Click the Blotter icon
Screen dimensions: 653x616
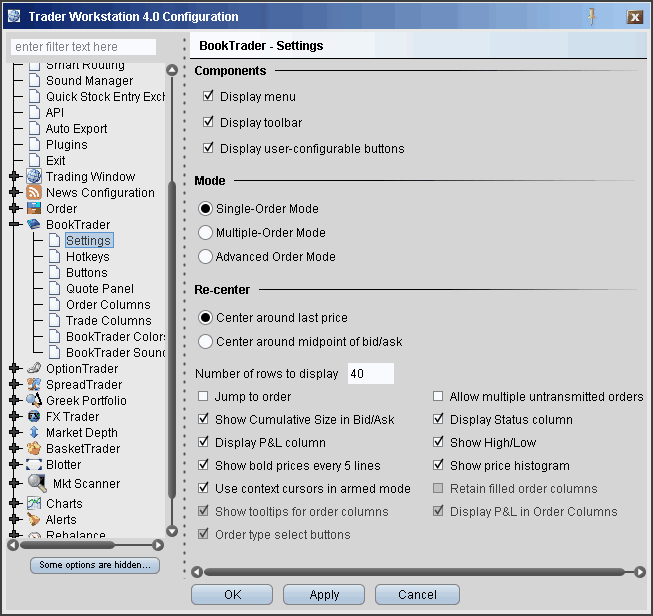click(x=34, y=464)
